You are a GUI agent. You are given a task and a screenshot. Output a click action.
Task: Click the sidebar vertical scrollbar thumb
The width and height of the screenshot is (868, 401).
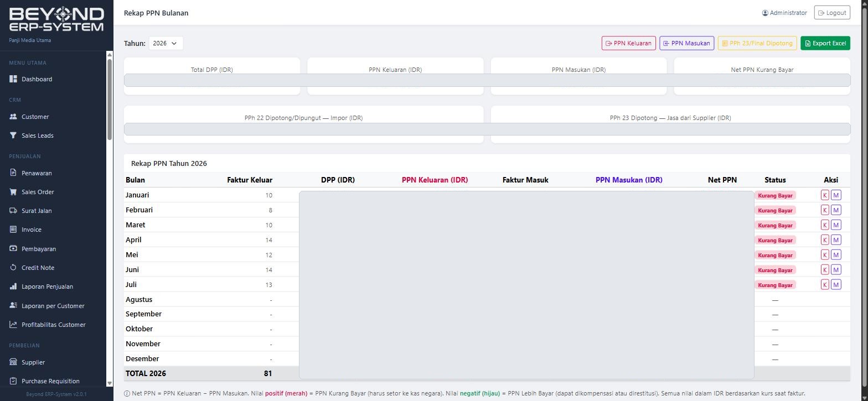(x=110, y=98)
